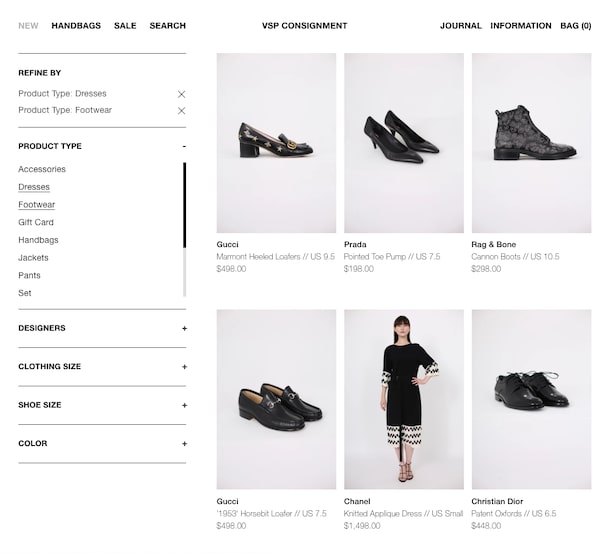Go to VSP Consignment home page
This screenshot has width=600, height=553.
pyautogui.click(x=304, y=26)
